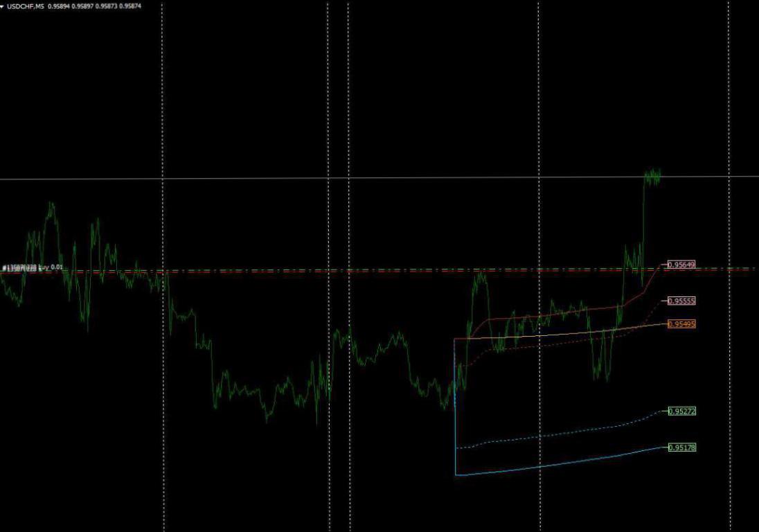Select the leftmost dotted period separator
759x532 pixels.
[x=163, y=416]
